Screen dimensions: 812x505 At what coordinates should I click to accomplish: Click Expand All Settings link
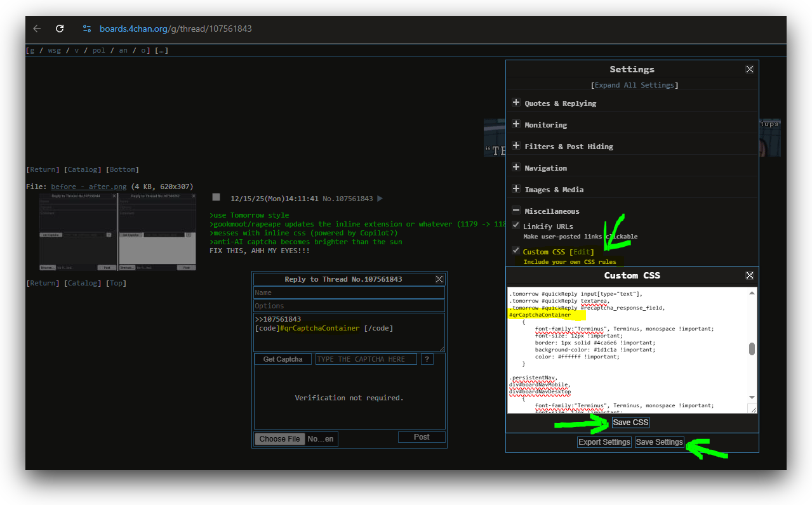point(634,85)
